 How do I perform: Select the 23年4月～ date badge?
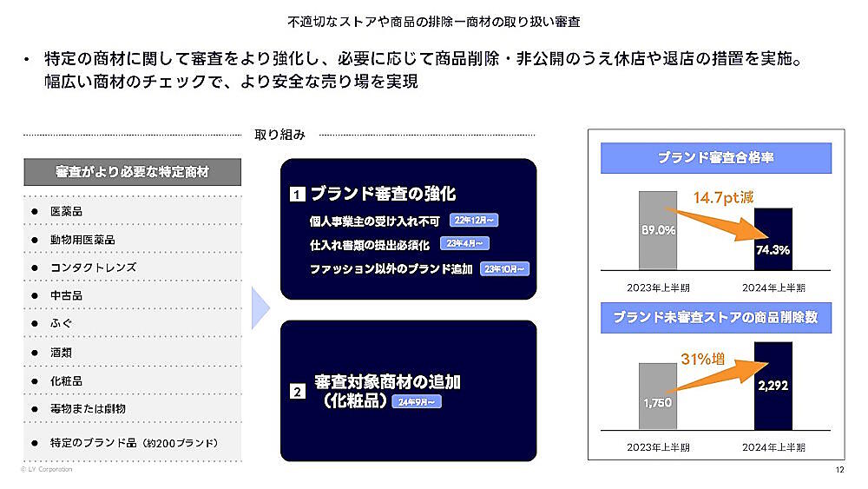[x=465, y=244]
